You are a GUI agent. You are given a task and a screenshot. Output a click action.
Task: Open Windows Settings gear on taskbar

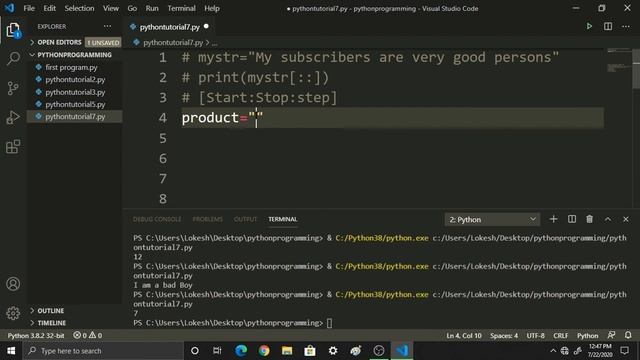[333, 351]
